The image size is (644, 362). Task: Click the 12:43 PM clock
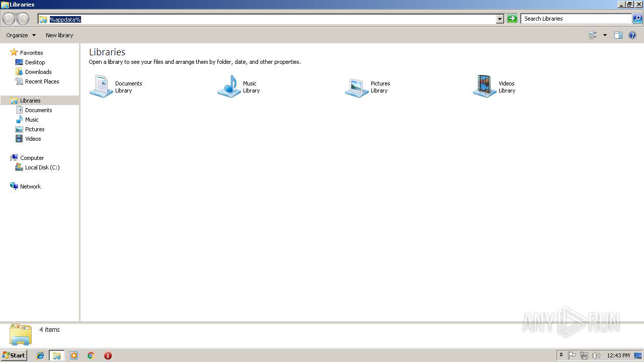coord(618,355)
